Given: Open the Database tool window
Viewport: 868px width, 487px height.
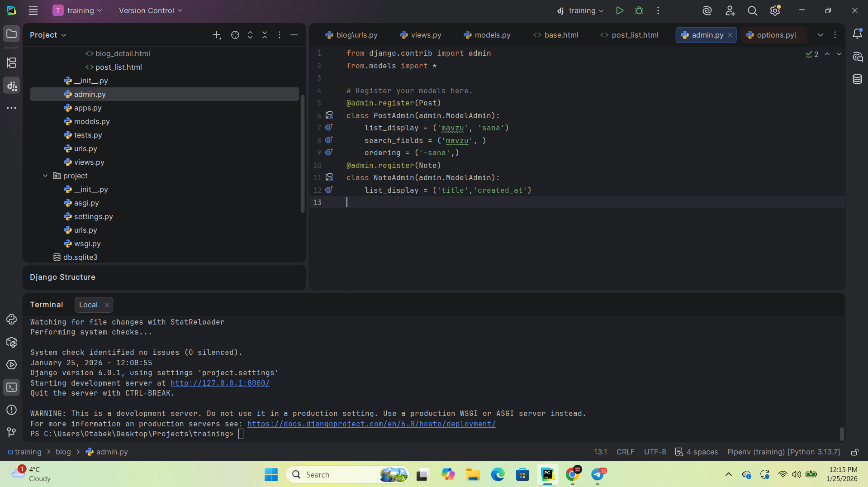Looking at the screenshot, I should pyautogui.click(x=857, y=79).
